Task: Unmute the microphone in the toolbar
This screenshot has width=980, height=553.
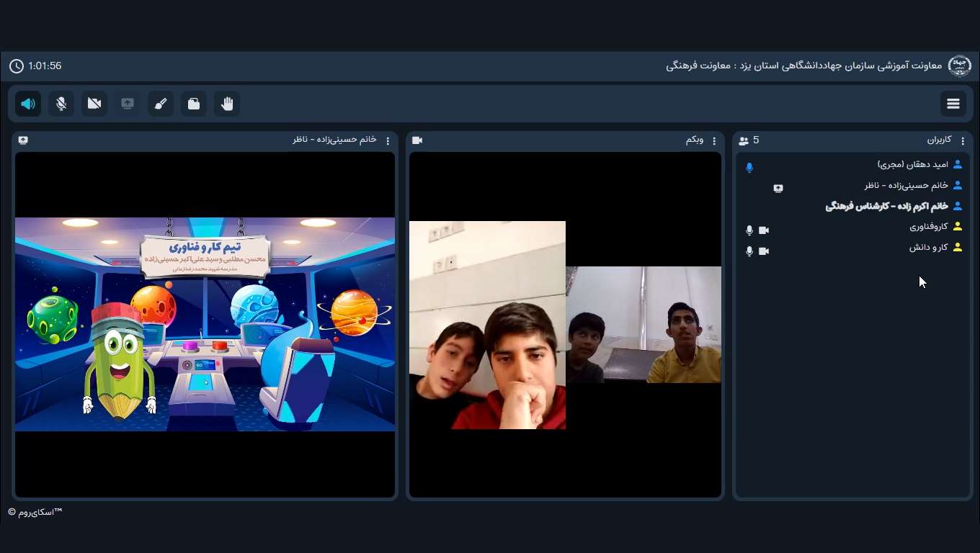Action: 61,104
